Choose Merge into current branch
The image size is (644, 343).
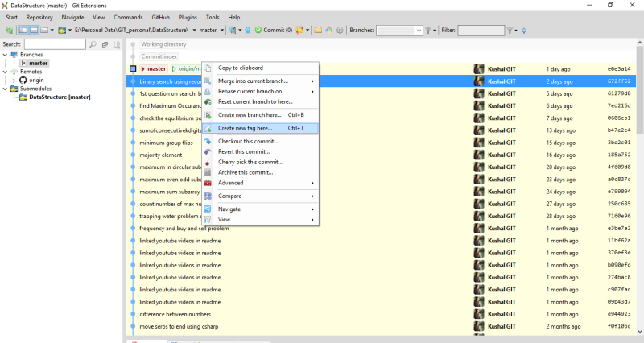260,81
